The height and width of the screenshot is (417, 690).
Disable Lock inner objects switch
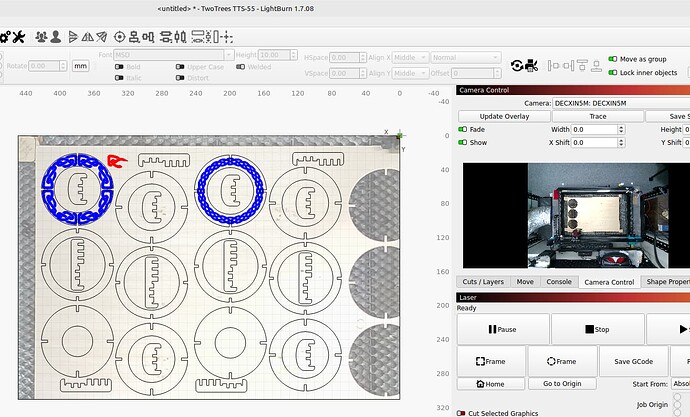tap(613, 73)
